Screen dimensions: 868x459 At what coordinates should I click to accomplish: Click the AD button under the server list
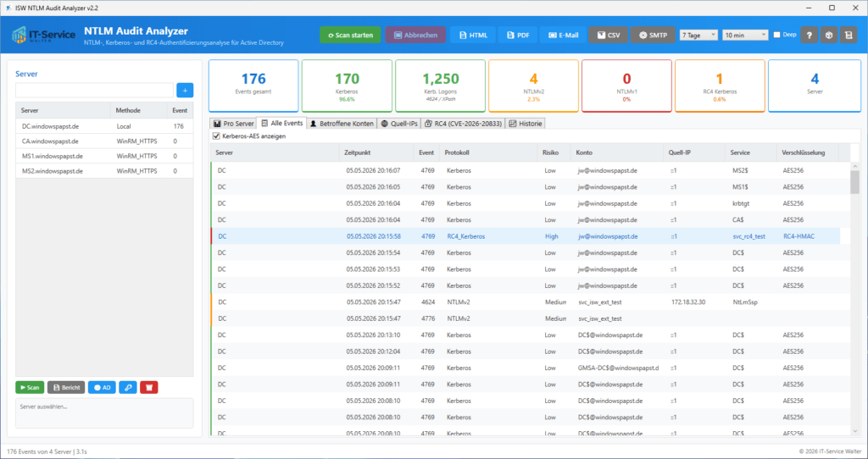pyautogui.click(x=102, y=388)
